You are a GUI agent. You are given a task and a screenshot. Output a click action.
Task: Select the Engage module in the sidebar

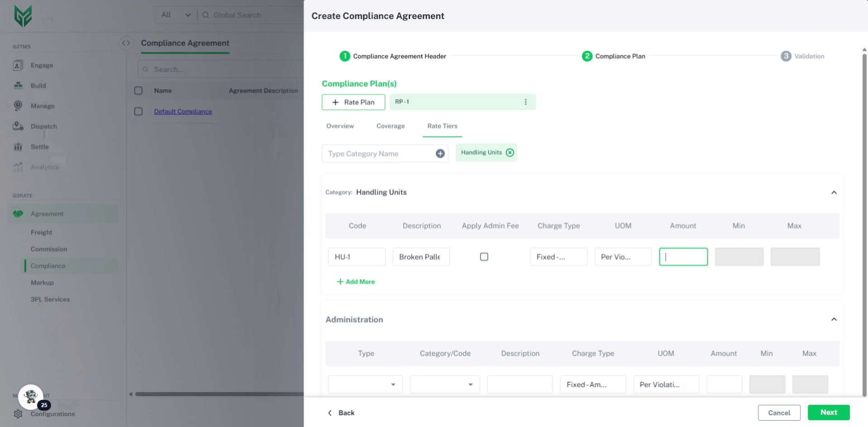18,65
